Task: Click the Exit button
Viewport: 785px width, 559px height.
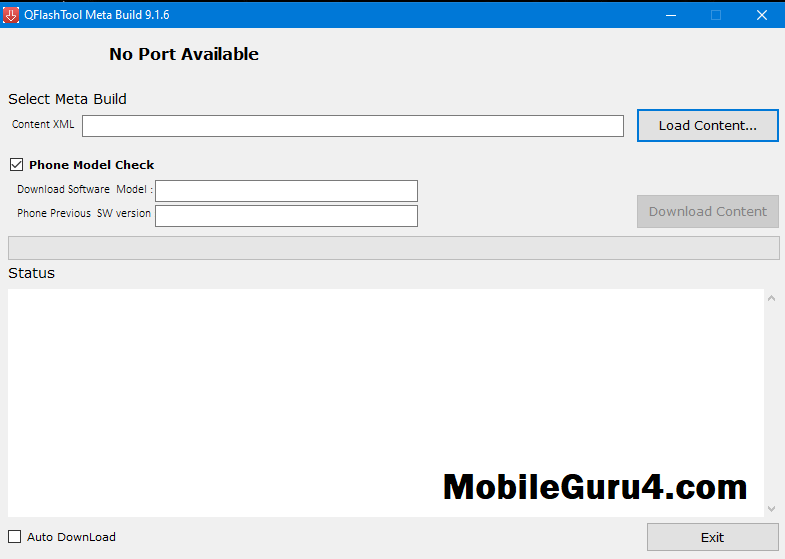Action: [x=712, y=537]
